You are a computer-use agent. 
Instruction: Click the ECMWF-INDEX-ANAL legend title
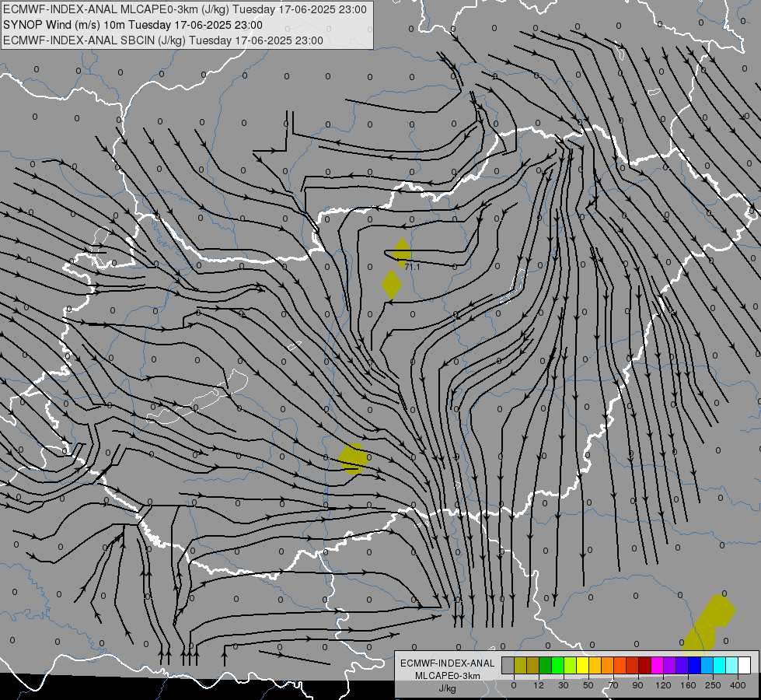(448, 663)
